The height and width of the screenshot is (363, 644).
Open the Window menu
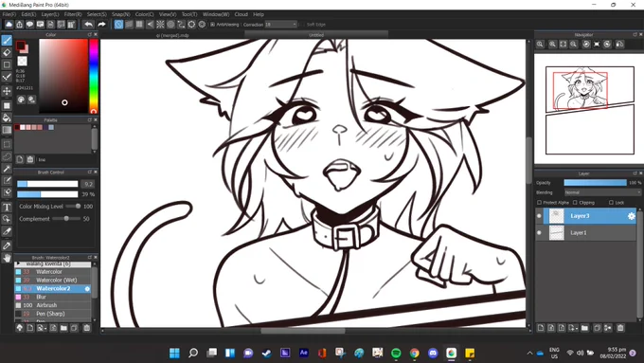click(216, 14)
